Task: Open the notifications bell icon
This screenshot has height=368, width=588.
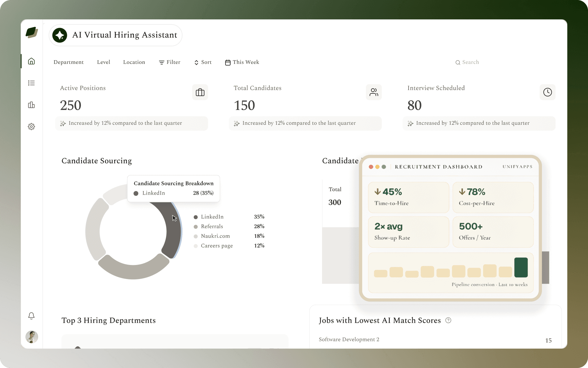Action: click(x=31, y=316)
